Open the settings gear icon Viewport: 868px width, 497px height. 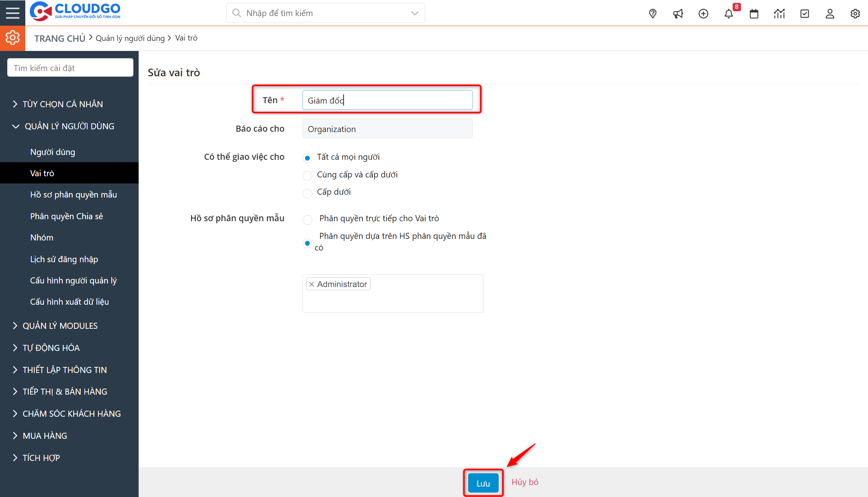855,13
